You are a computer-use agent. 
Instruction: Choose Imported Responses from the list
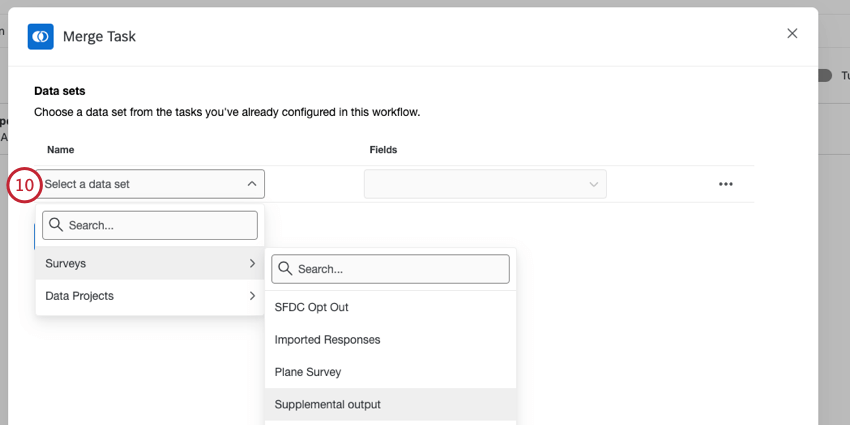click(x=328, y=339)
